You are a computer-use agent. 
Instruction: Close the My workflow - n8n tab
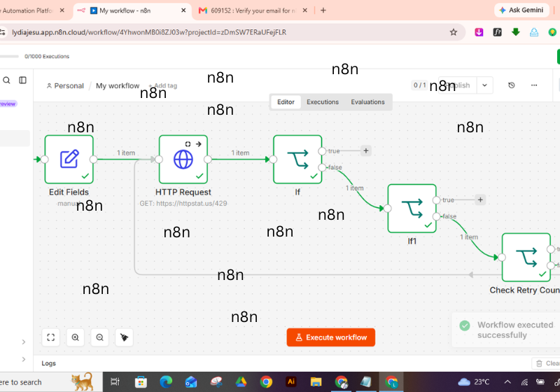183,10
